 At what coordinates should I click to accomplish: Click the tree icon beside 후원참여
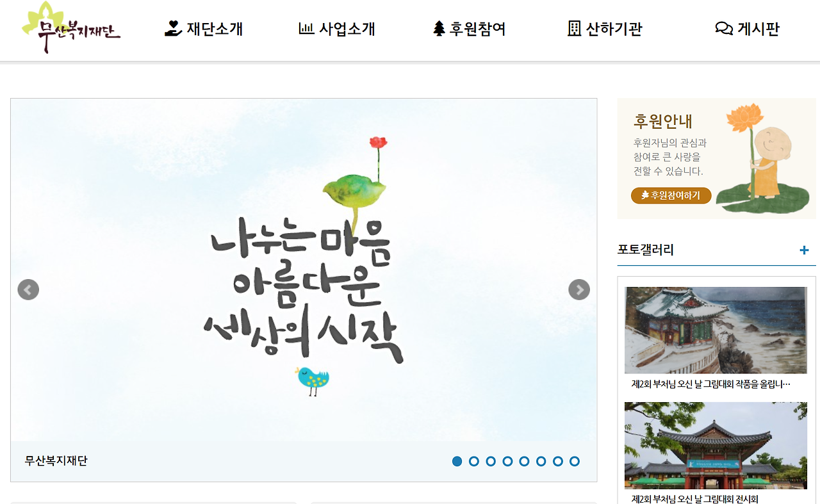(x=439, y=28)
